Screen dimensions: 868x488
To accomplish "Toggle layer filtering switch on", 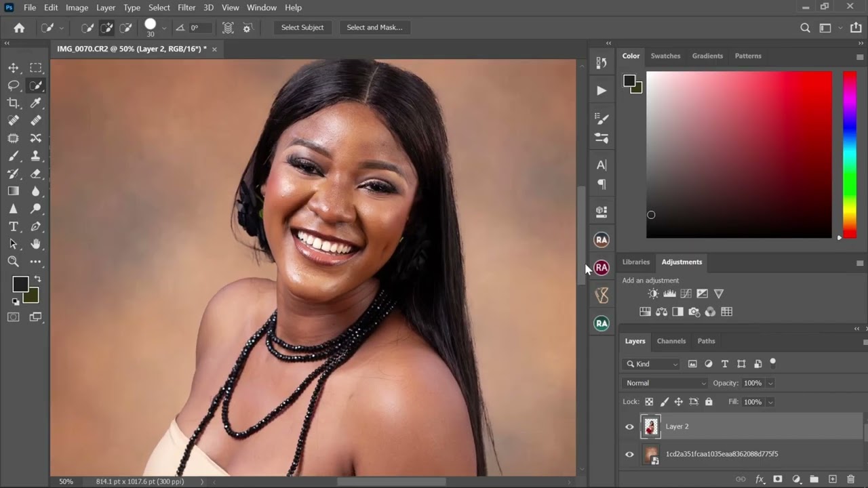I will pyautogui.click(x=772, y=363).
